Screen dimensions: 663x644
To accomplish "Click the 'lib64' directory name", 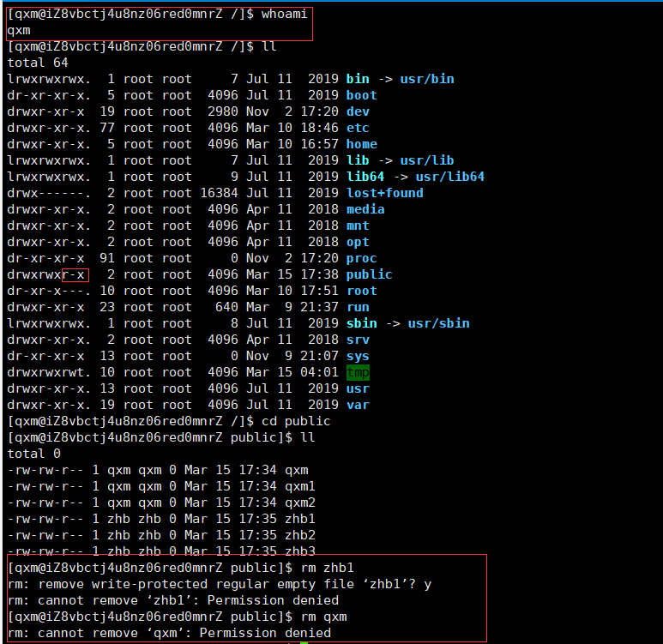I will pos(365,177).
